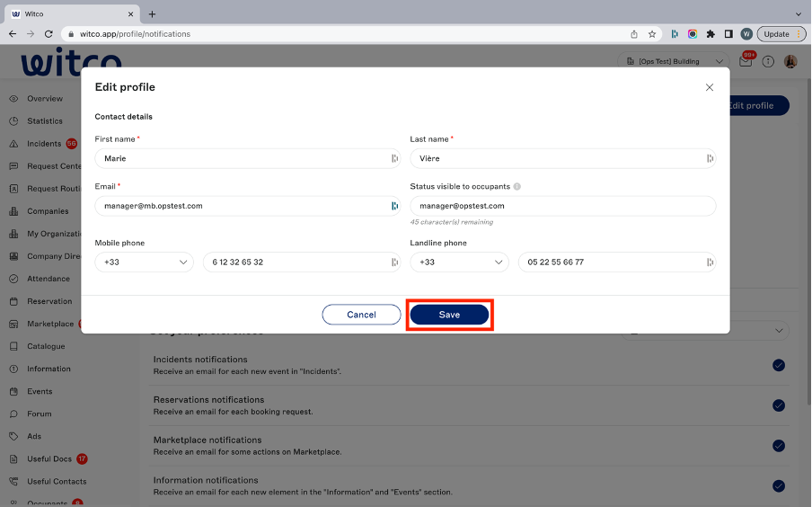Edit the First name field
This screenshot has width=812, height=507.
[248, 158]
